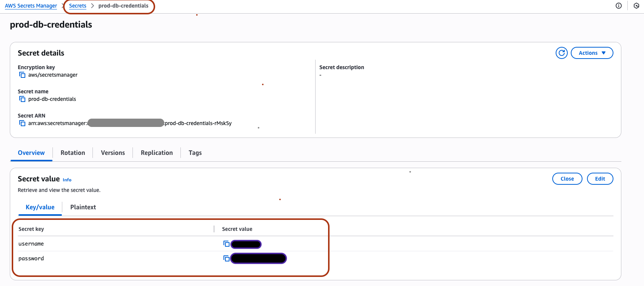Screen dimensions: 644x286
Task: Click the Secret description label
Action: pyautogui.click(x=342, y=67)
